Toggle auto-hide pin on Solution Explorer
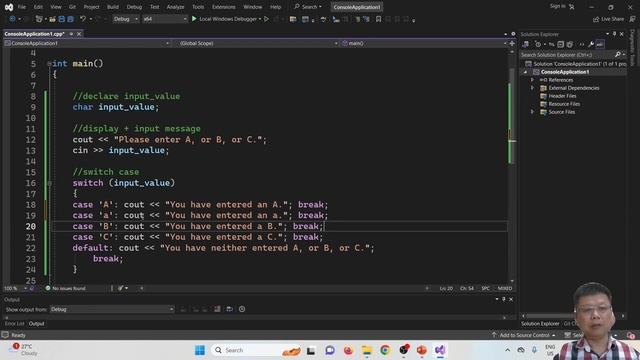This screenshot has width=640, height=360. [x=614, y=34]
